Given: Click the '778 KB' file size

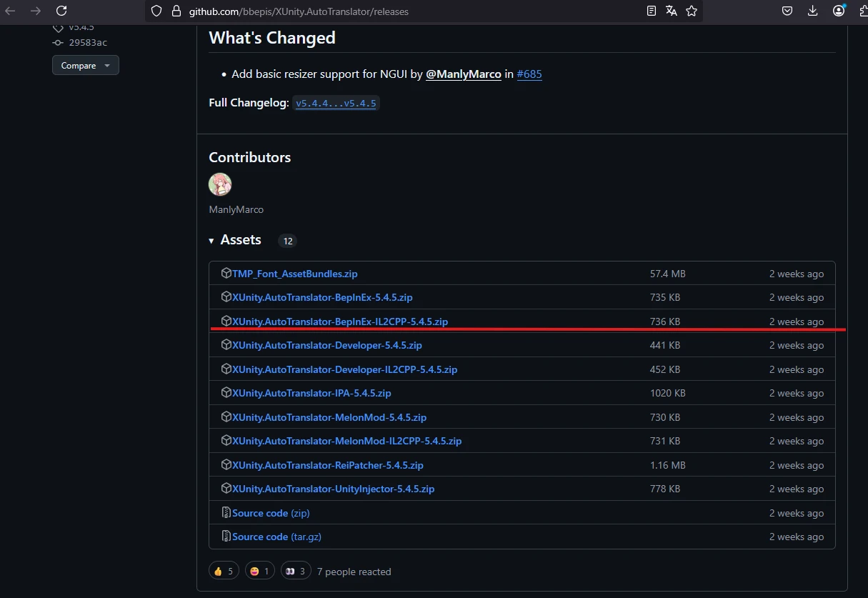Looking at the screenshot, I should [x=665, y=489].
